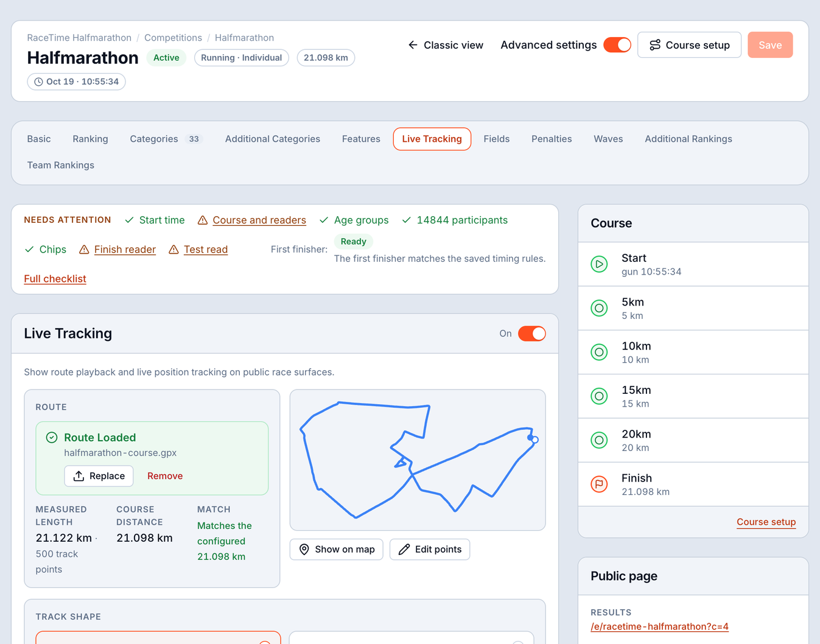Click the Finish flag icon
The height and width of the screenshot is (644, 820).
[x=599, y=484]
